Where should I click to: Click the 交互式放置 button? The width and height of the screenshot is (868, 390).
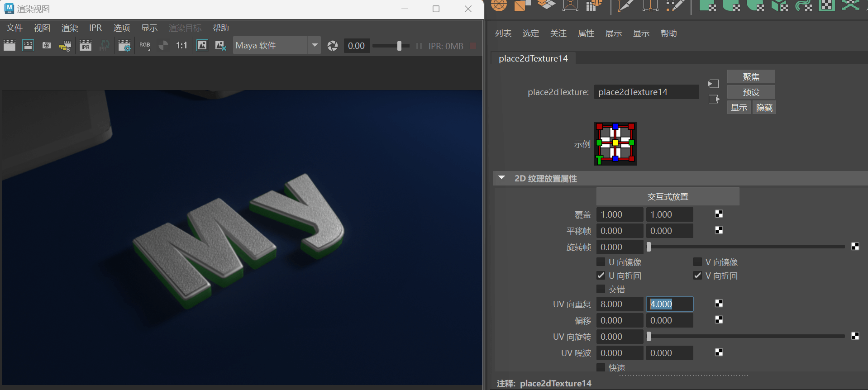[x=668, y=197]
